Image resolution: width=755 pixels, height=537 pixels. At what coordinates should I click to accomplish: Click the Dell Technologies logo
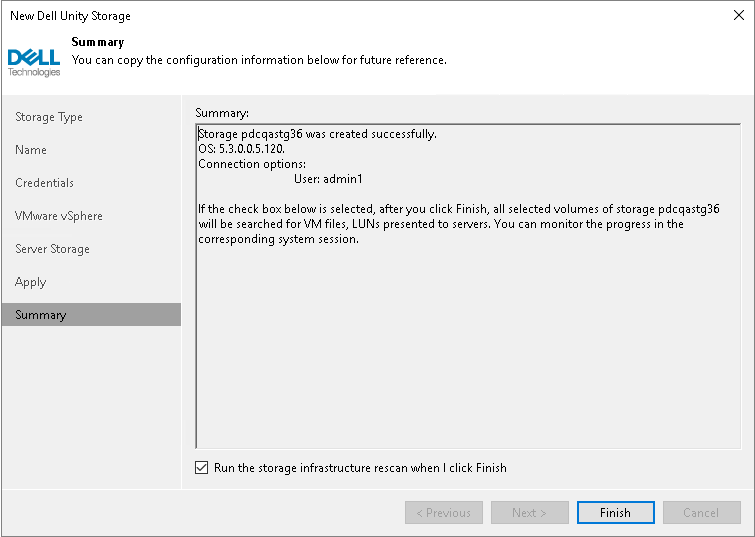coord(34,63)
